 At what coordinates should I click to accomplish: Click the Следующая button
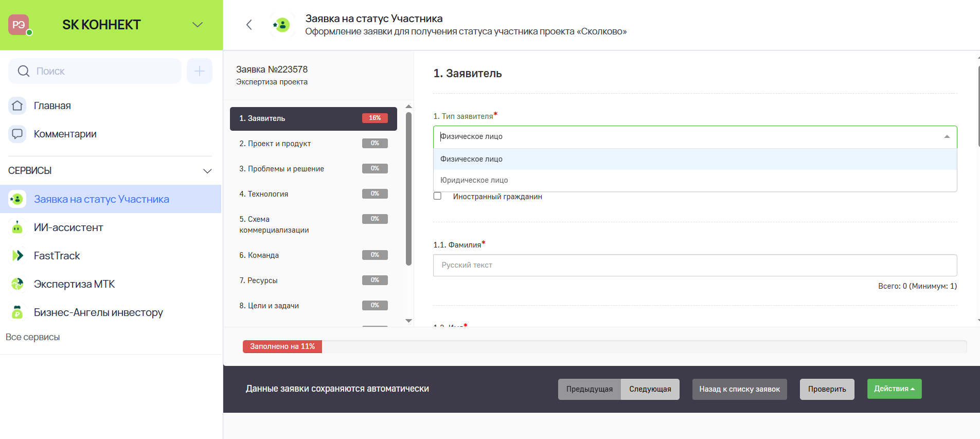tap(650, 389)
